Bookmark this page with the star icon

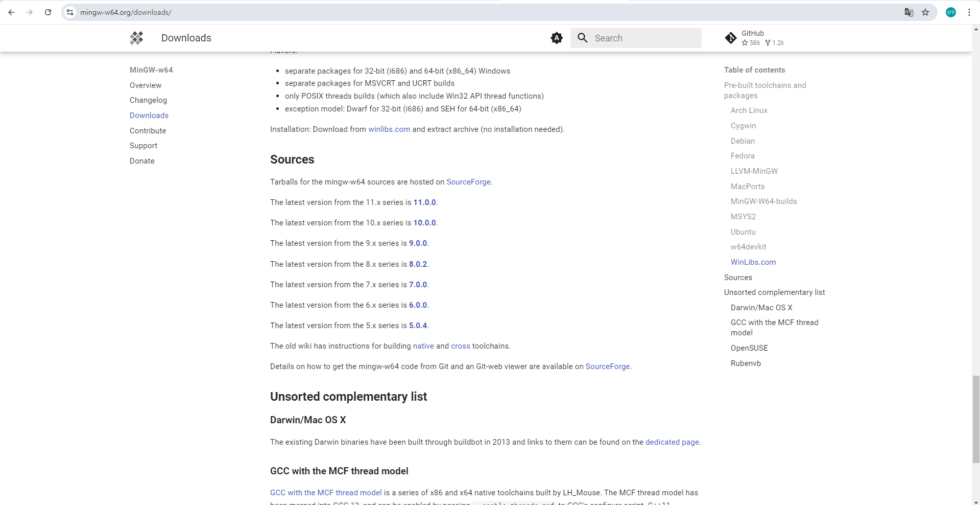[x=925, y=12]
